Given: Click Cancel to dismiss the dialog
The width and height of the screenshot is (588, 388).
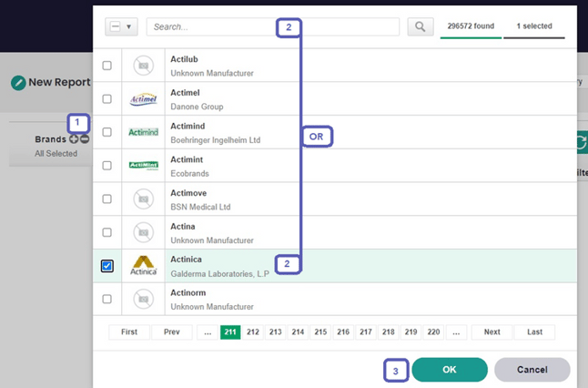Looking at the screenshot, I should pos(532,370).
